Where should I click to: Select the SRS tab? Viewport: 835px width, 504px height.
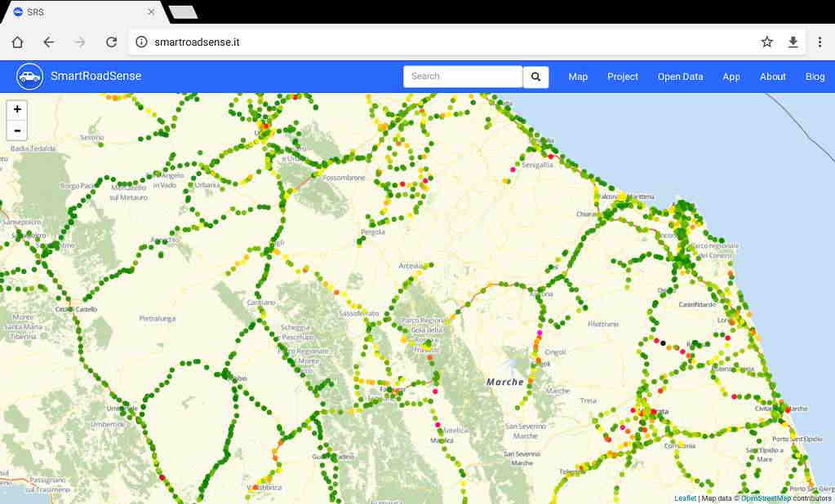click(x=84, y=11)
